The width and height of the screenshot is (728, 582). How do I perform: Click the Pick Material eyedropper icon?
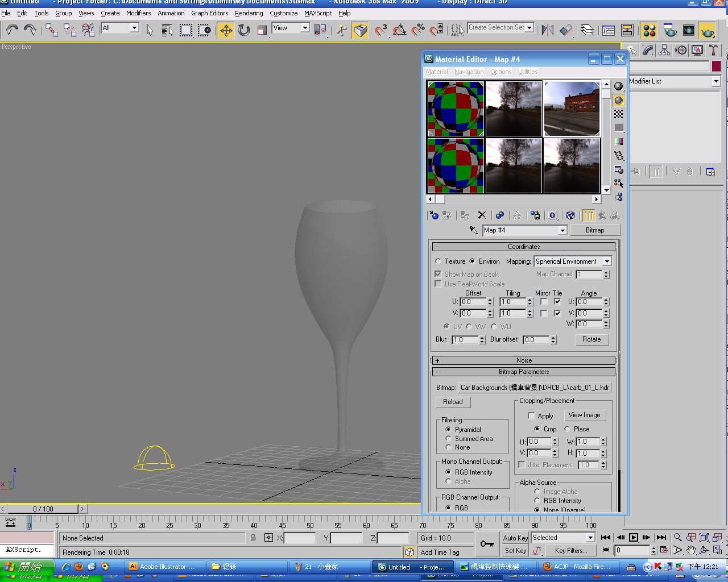[x=473, y=230]
